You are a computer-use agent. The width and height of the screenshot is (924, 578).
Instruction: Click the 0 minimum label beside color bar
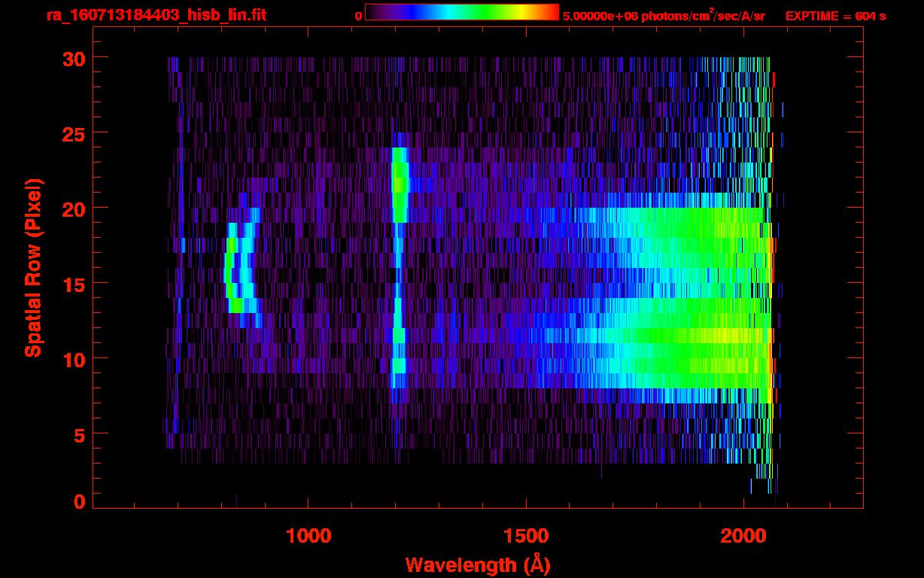(358, 16)
